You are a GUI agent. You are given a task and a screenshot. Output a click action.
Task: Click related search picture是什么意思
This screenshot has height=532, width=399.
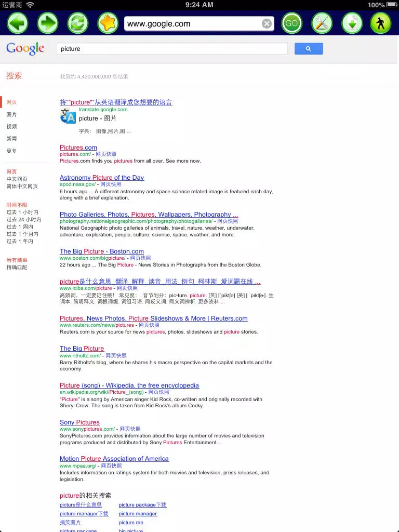[x=81, y=505]
